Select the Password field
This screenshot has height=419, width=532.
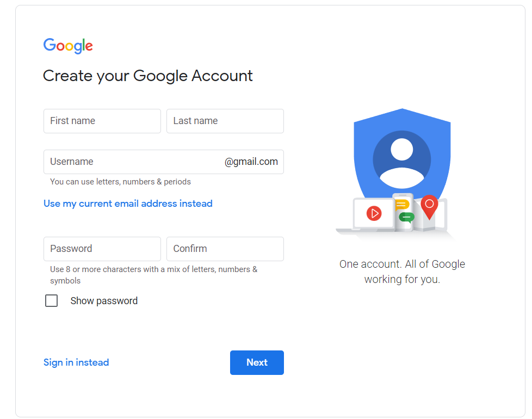pyautogui.click(x=102, y=249)
